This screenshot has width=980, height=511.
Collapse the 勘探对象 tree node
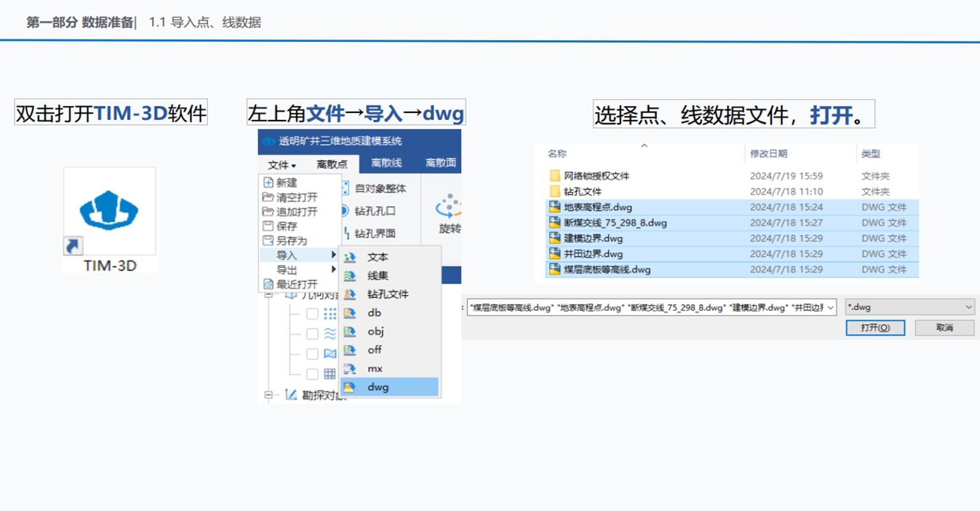point(269,395)
